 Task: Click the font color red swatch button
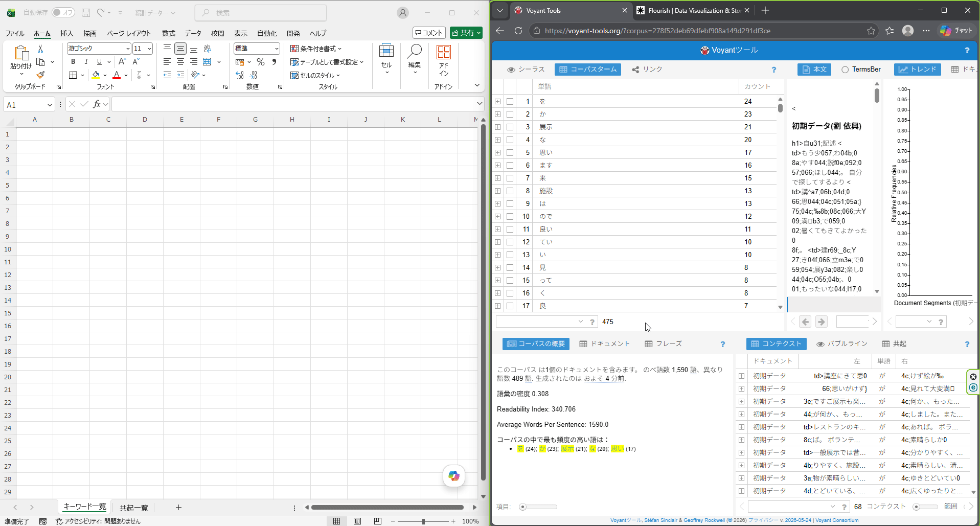point(117,75)
